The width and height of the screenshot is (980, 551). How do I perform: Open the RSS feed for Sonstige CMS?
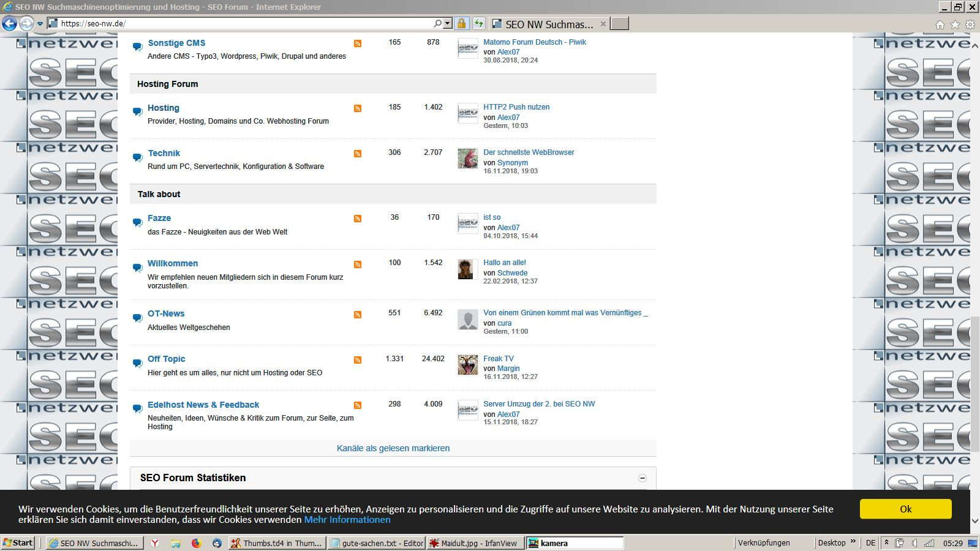click(x=358, y=43)
